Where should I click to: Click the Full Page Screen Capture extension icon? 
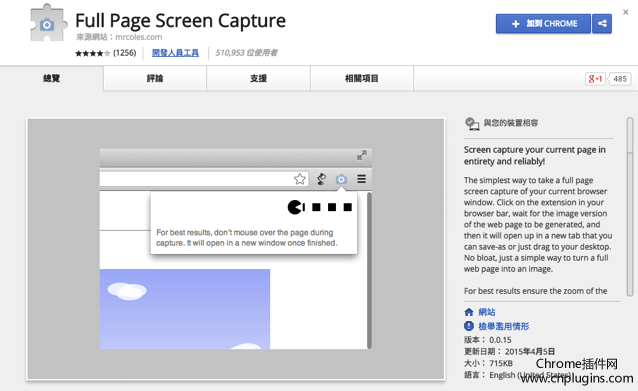48,23
